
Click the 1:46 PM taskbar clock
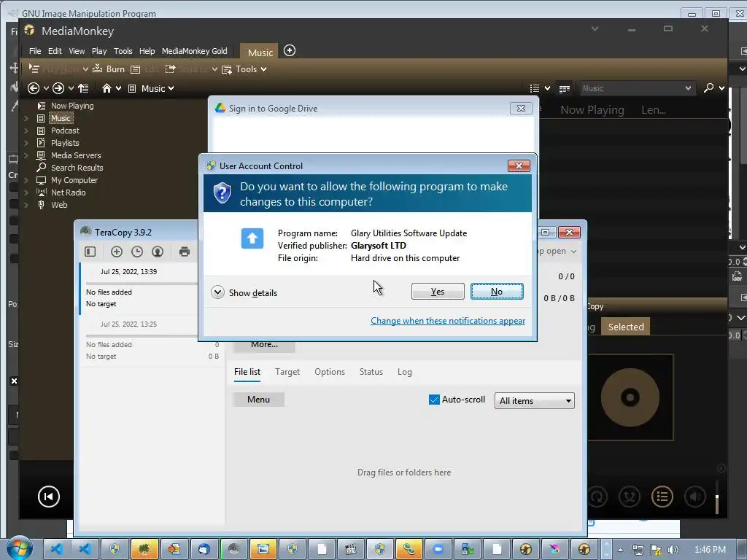(x=711, y=550)
